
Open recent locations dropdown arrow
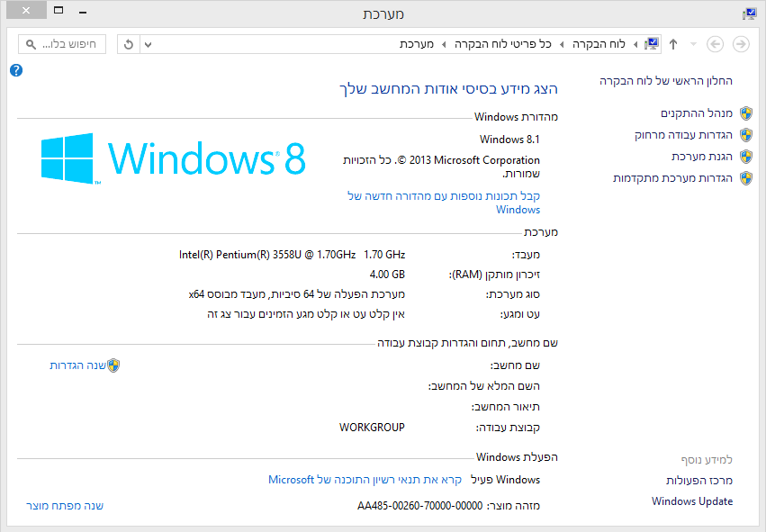[693, 44]
